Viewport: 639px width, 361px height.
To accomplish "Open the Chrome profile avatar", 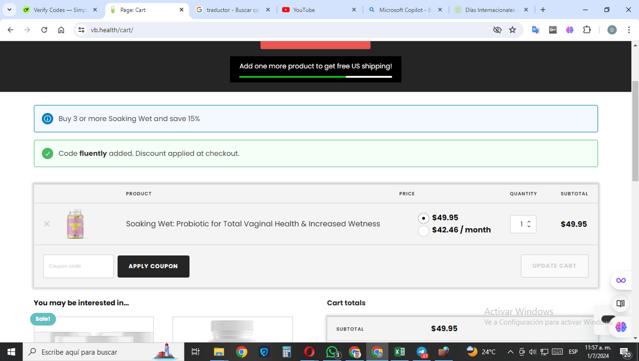I will click(x=612, y=30).
